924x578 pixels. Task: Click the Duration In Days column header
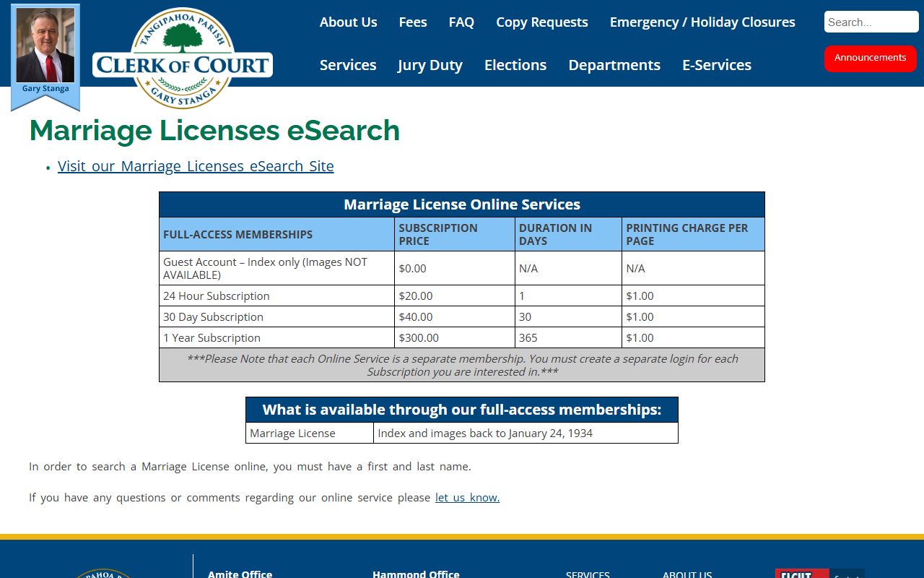point(568,234)
